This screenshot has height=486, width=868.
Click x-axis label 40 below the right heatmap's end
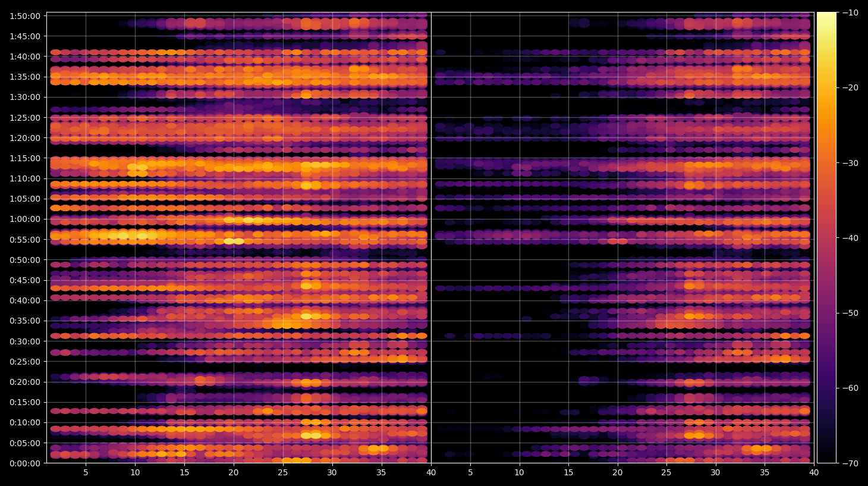click(814, 473)
